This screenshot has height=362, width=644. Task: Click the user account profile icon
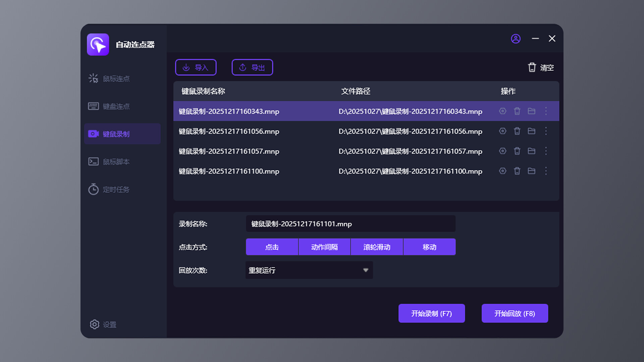(516, 39)
